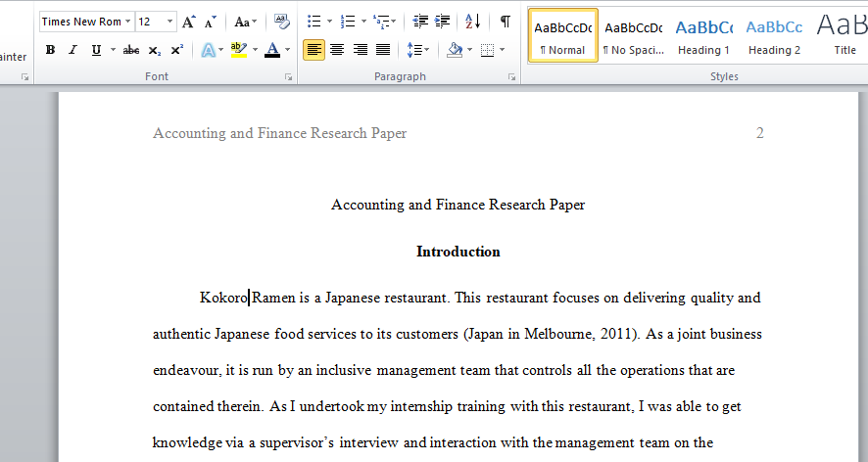The height and width of the screenshot is (462, 868).
Task: Click the Center alignment icon
Action: pyautogui.click(x=337, y=50)
